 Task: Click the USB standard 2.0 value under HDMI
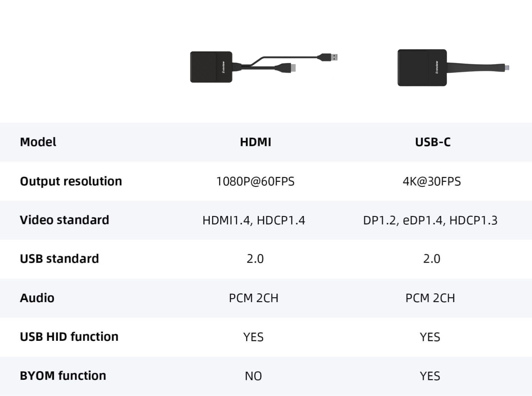point(255,259)
